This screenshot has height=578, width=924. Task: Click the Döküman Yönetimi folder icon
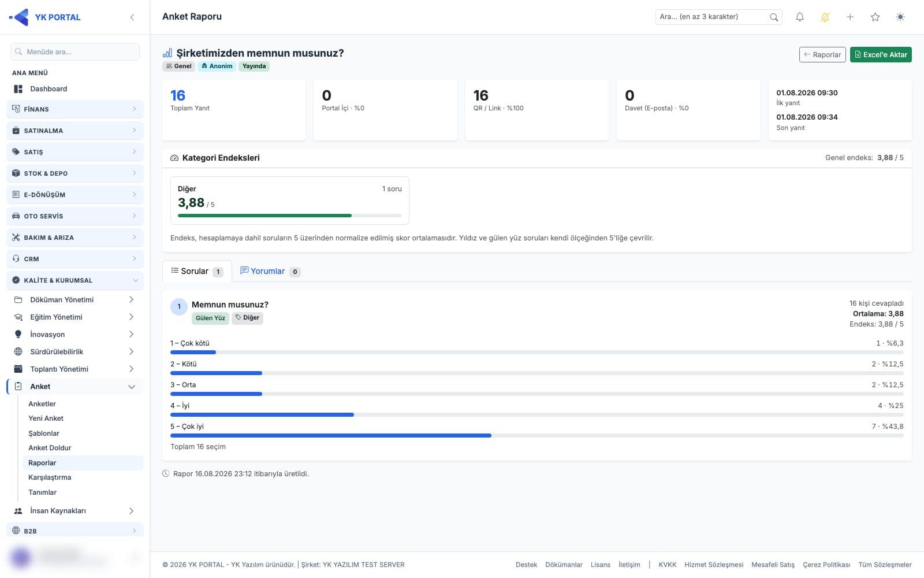(x=18, y=300)
